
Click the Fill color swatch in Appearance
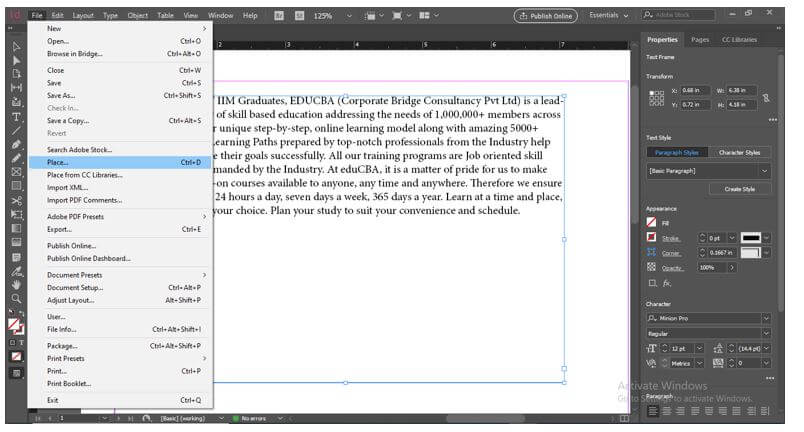pyautogui.click(x=651, y=222)
